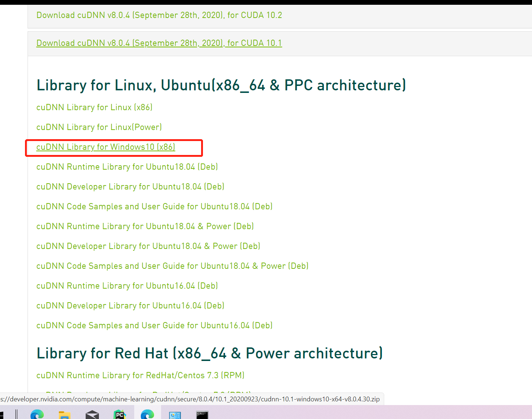Image resolution: width=532 pixels, height=419 pixels.
Task: Click cuDNN Library for Windows10 (x86) link
Action: (106, 147)
